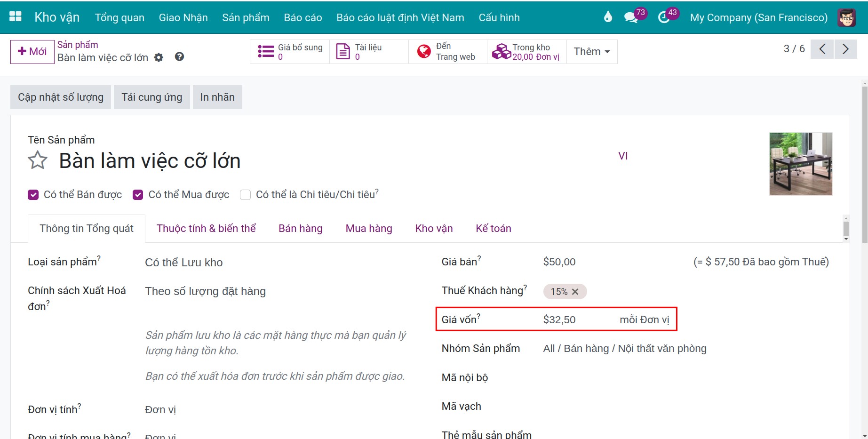
Task: Switch to Kế toán tab
Action: click(x=494, y=229)
